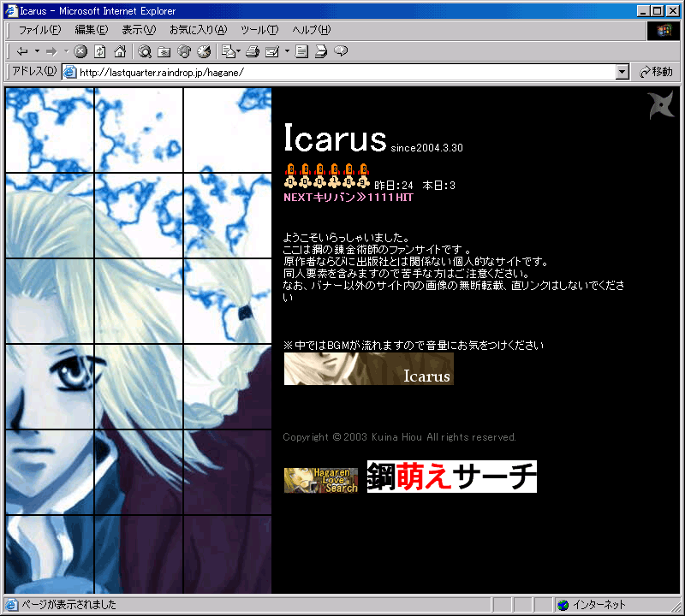Click the large Icarus page title
The image size is (685, 616).
(x=335, y=138)
